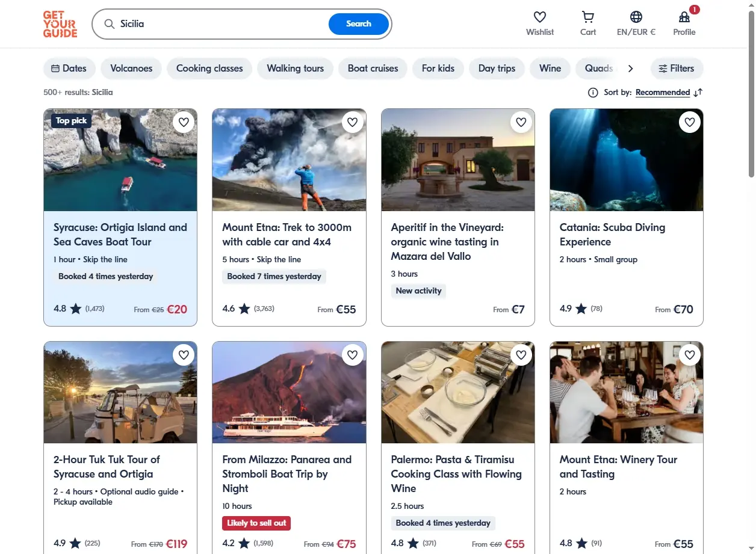Wishlist the Panarea and Stromboli Boat Trip
The height and width of the screenshot is (554, 756).
[352, 355]
